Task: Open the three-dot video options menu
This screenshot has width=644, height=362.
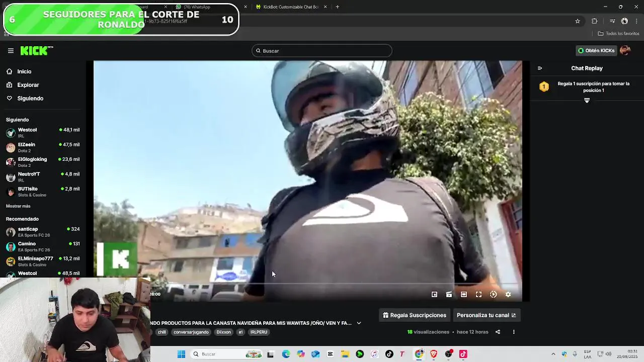Action: (x=514, y=332)
